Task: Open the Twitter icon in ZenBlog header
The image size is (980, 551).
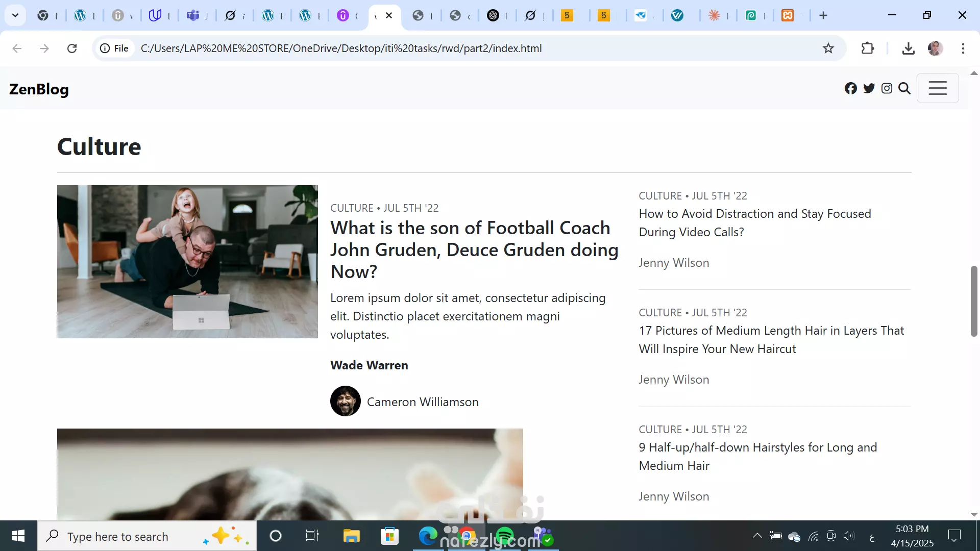Action: (x=869, y=88)
